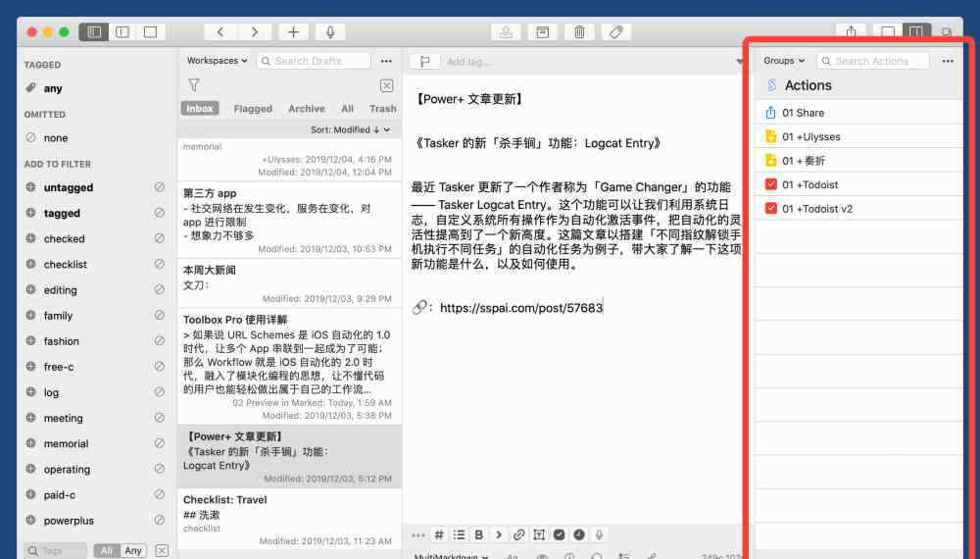Insert a blockquote with the > key button
The height and width of the screenshot is (559, 980).
(499, 534)
